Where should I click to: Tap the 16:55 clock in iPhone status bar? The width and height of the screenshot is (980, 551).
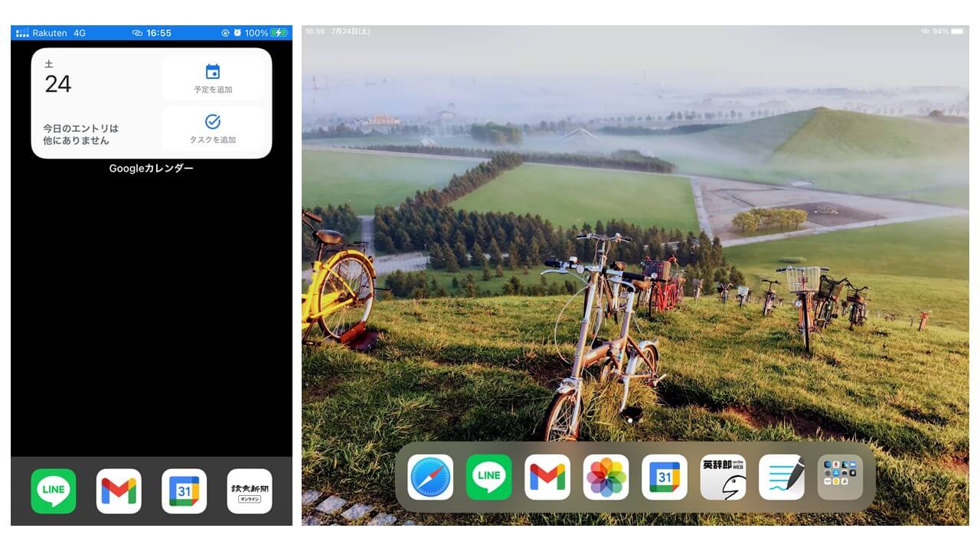[158, 33]
